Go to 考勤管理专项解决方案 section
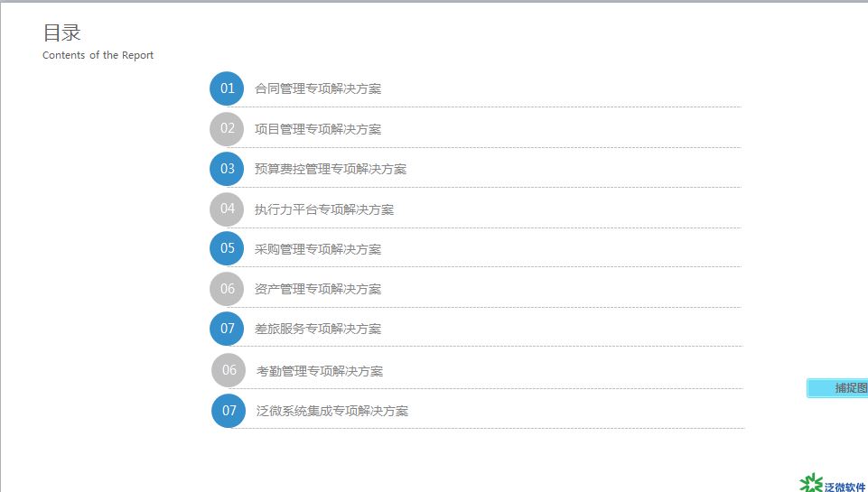 320,371
